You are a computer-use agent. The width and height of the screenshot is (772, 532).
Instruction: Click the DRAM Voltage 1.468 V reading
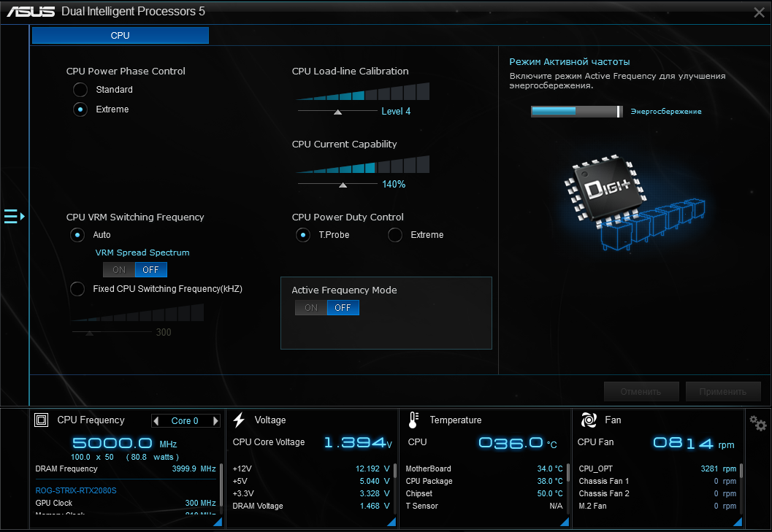pos(375,506)
